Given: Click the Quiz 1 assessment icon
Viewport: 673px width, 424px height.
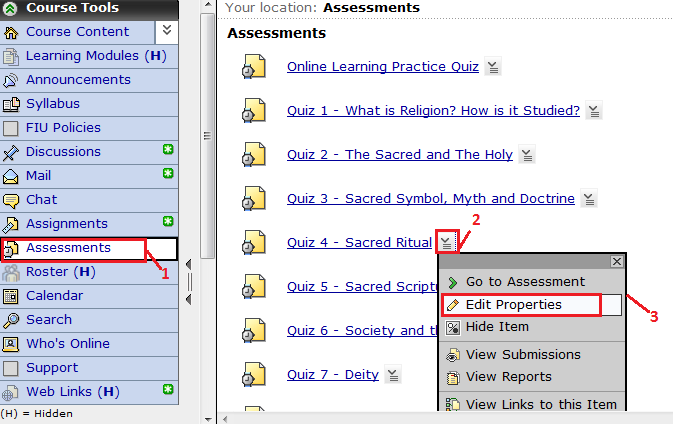Looking at the screenshot, I should click(253, 111).
